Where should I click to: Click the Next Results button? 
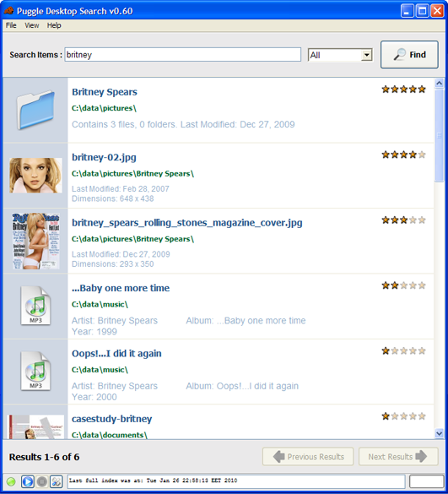[398, 457]
